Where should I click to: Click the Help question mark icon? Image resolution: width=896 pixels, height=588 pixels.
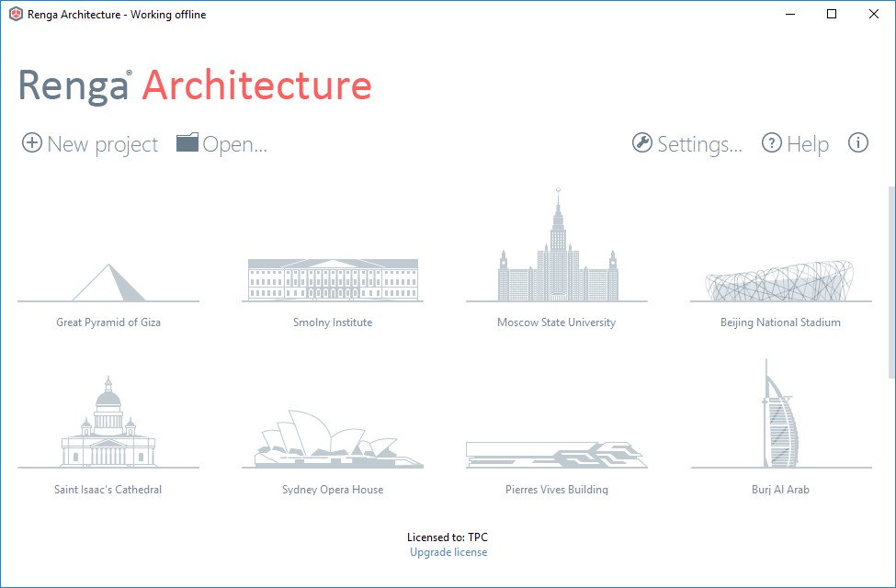[x=771, y=142]
